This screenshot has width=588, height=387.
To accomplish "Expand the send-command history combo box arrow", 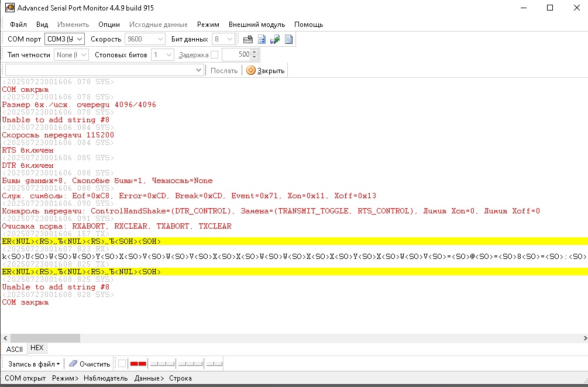I will pyautogui.click(x=199, y=70).
